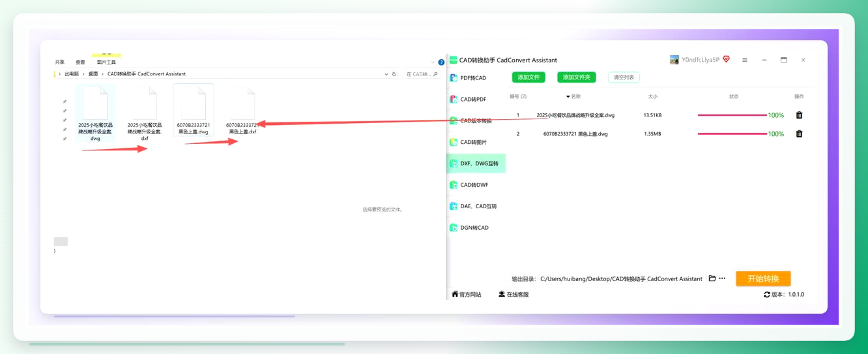Click the VIP heart icon beside username

pos(726,59)
